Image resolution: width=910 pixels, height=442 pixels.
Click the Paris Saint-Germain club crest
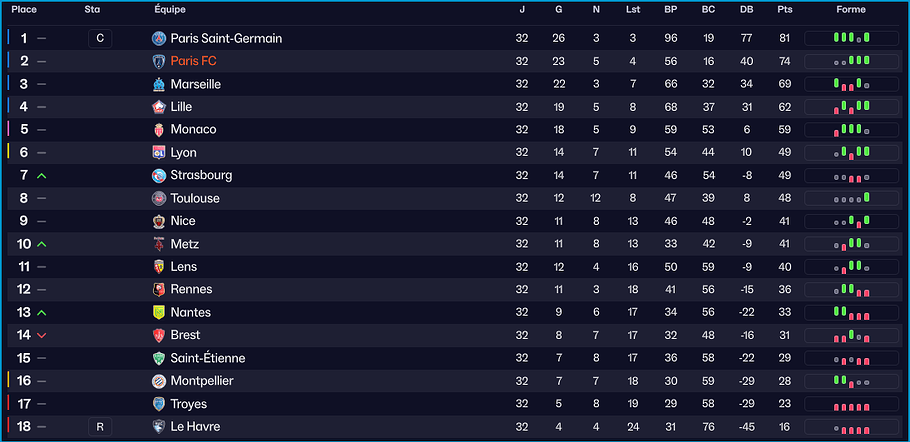159,39
